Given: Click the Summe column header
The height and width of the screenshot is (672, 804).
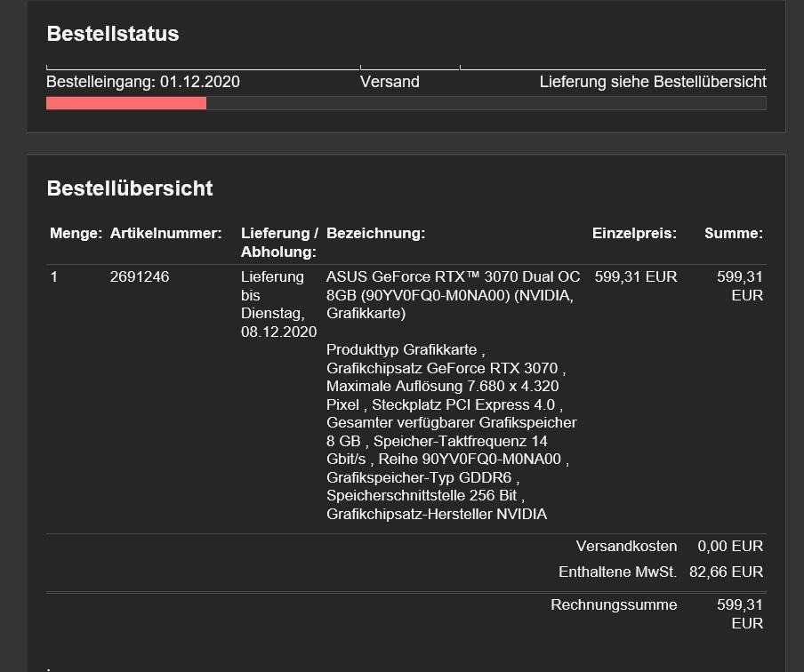Looking at the screenshot, I should 733,233.
